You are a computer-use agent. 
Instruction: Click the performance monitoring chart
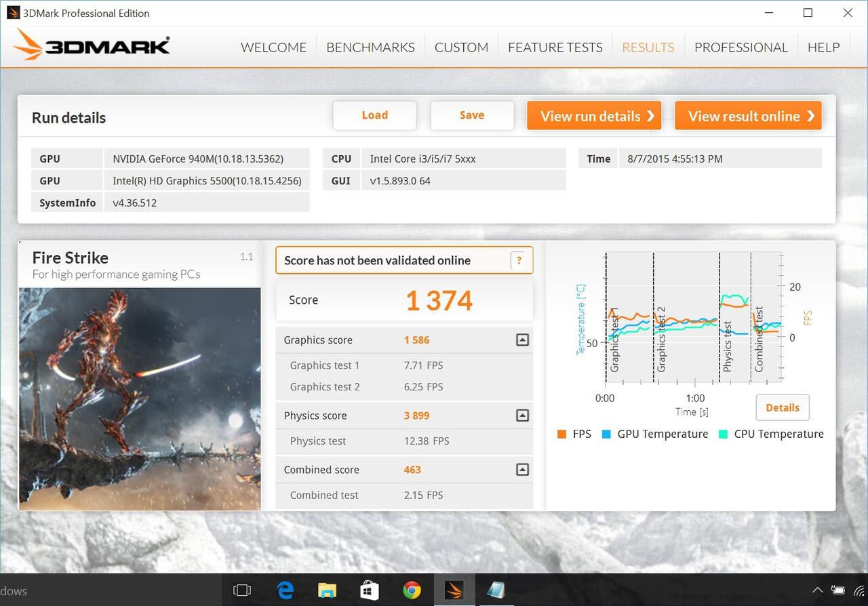693,317
